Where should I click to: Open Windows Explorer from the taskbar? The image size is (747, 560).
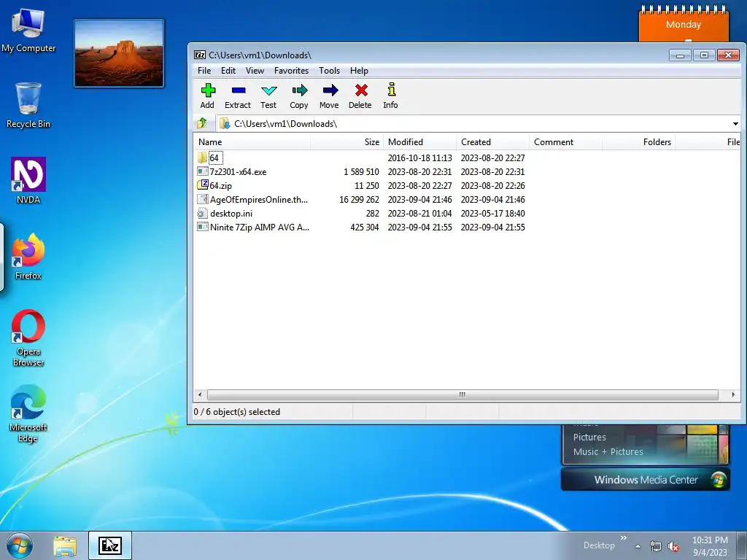[x=65, y=546]
